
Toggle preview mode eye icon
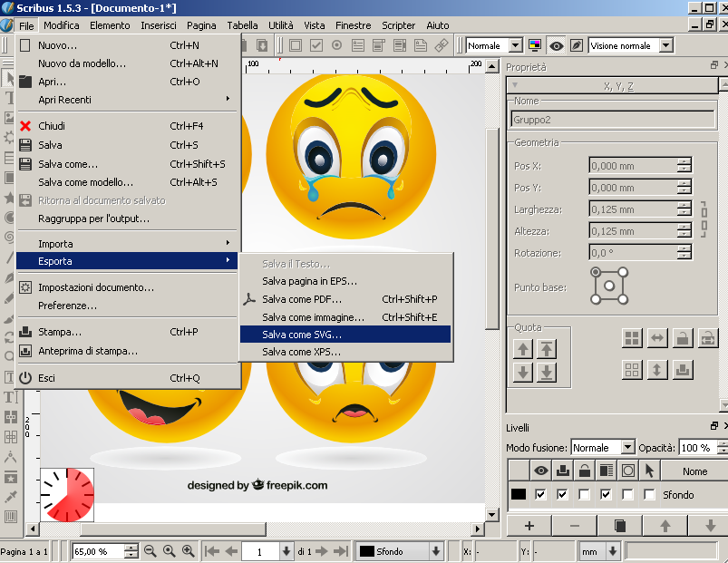[x=557, y=45]
